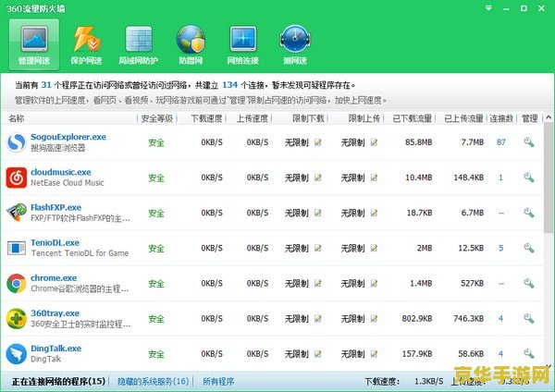Screen dimensions: 555x392
Task: Click the Chrome app icon
Action: point(17,284)
